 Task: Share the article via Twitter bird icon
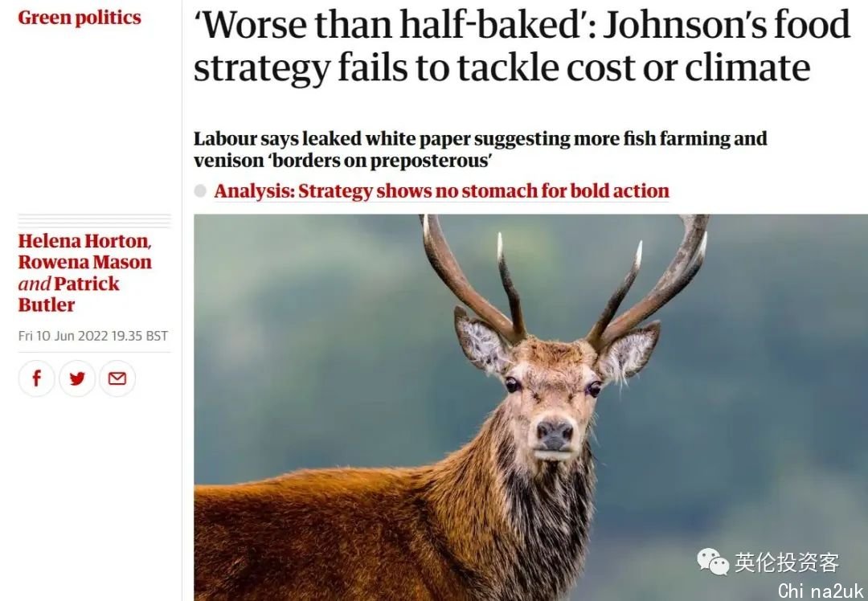[77, 378]
